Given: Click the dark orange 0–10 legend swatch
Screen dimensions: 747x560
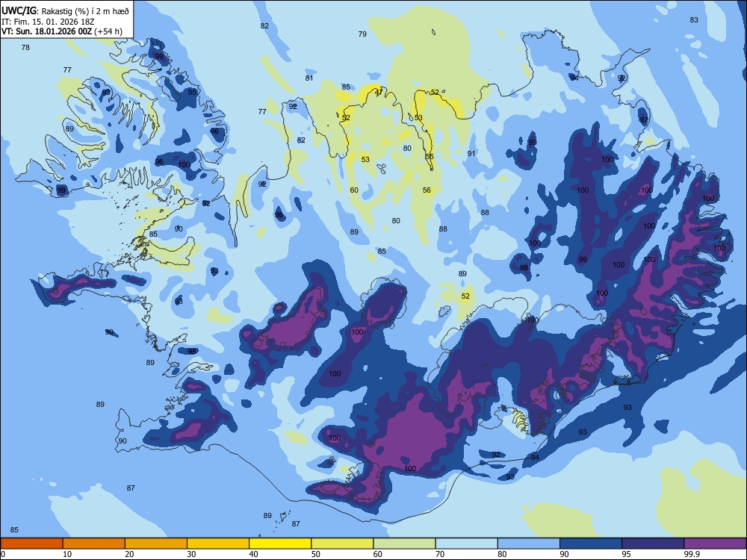Looking at the screenshot, I should point(31,544).
